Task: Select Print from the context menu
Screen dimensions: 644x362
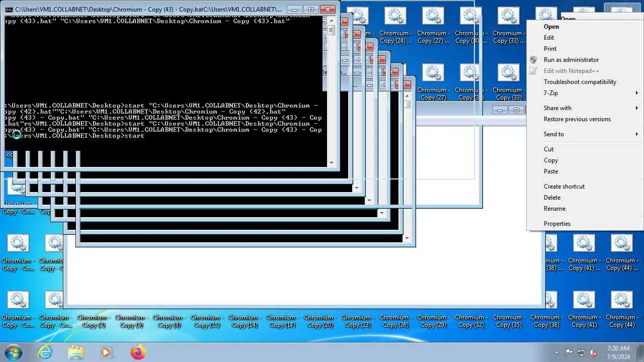Action: (x=585, y=49)
